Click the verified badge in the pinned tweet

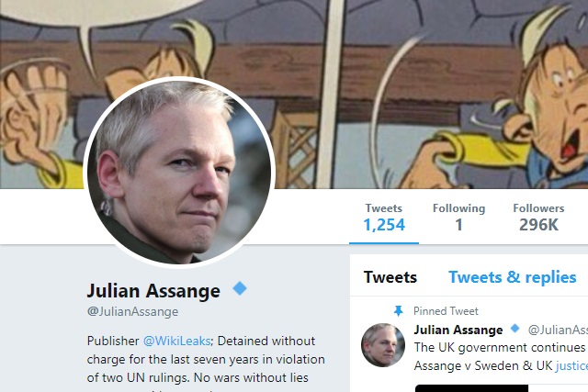[x=515, y=329]
